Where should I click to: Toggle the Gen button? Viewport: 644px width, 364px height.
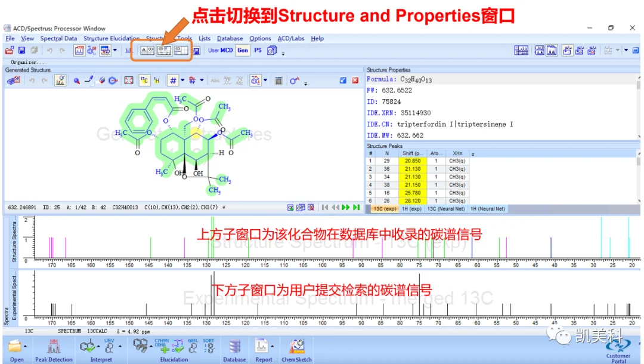coord(243,50)
